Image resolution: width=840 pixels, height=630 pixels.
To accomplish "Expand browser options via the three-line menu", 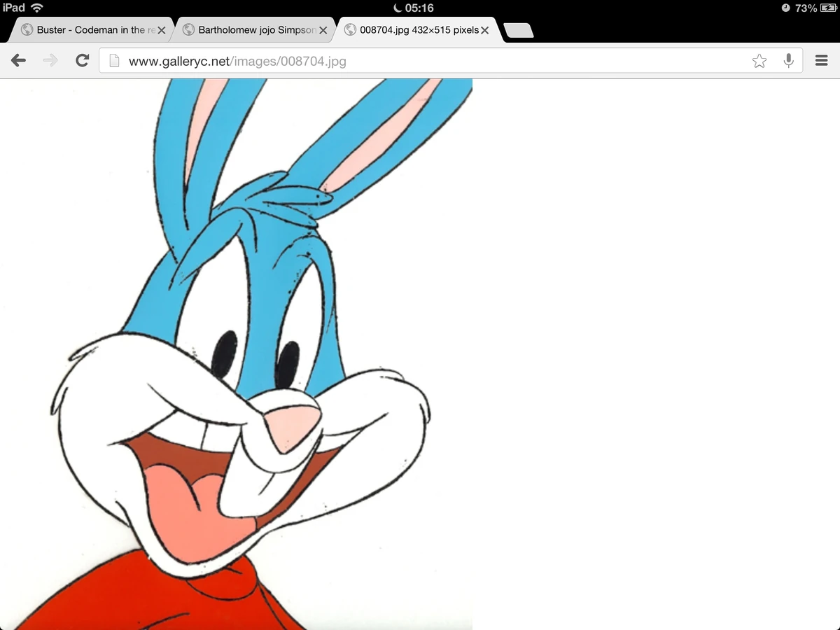I will (x=821, y=60).
